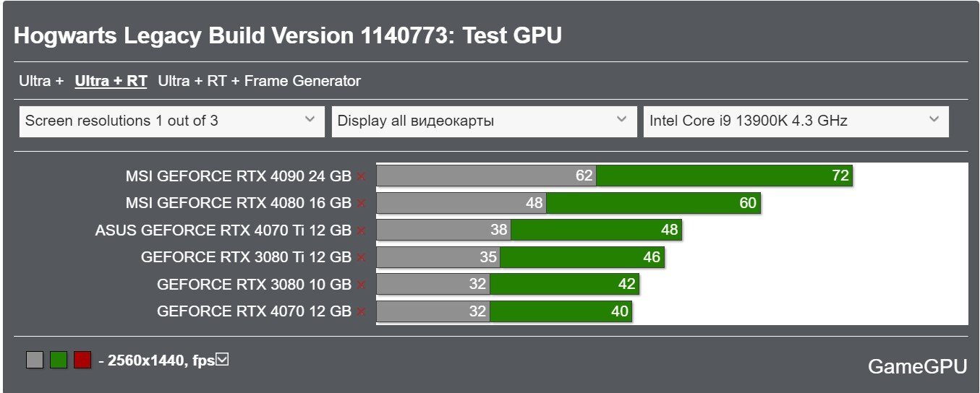Click red X beside RTX 3080 Ti 12 GB

[361, 257]
